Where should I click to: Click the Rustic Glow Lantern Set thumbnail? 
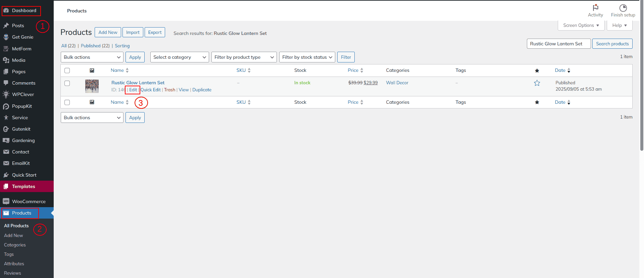[x=92, y=86]
